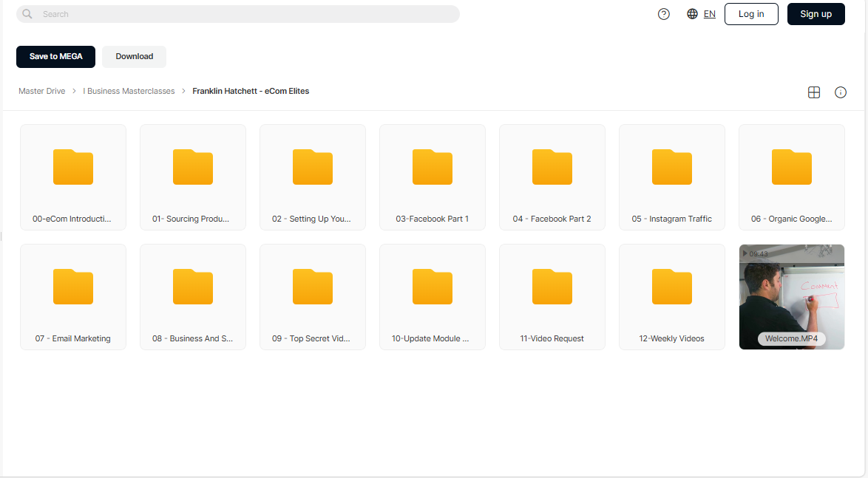This screenshot has width=868, height=478.
Task: Click the 09:43 video duration badge
Action: click(755, 254)
